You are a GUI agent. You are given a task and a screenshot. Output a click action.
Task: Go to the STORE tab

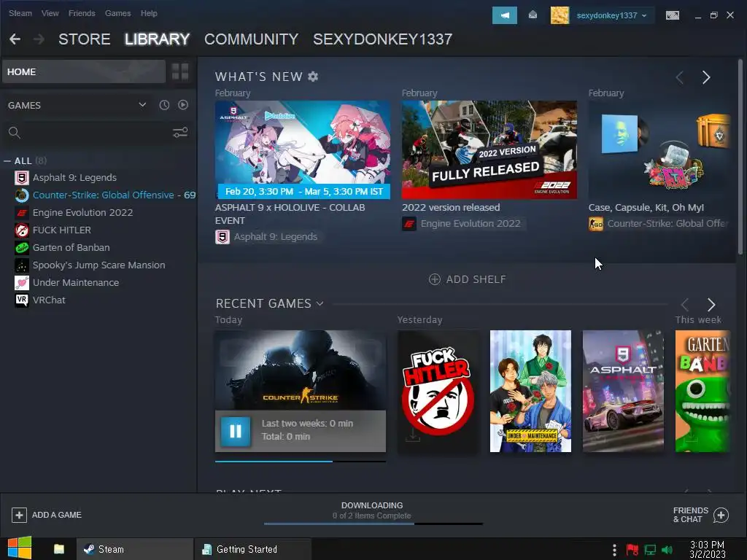coord(85,39)
